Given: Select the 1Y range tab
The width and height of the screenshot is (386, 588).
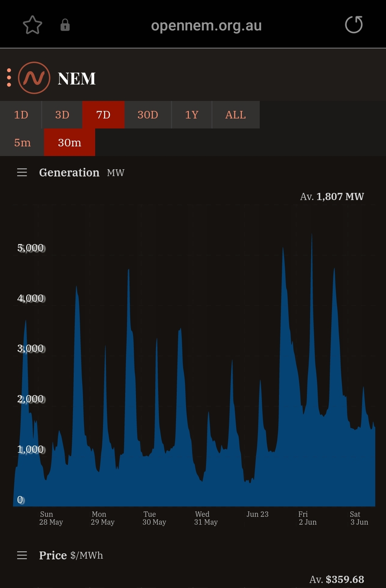Looking at the screenshot, I should click(192, 115).
